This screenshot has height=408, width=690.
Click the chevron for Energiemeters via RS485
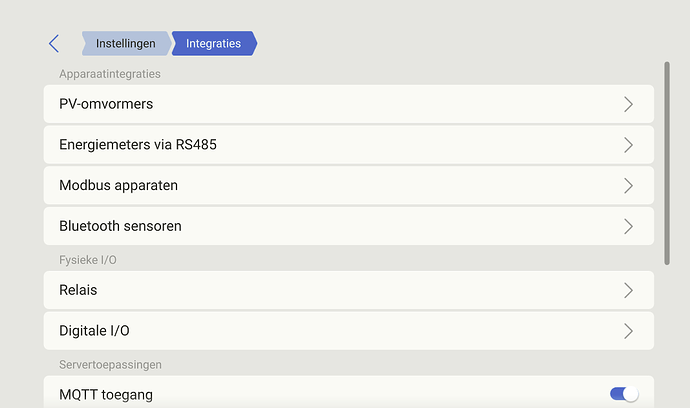pos(628,145)
